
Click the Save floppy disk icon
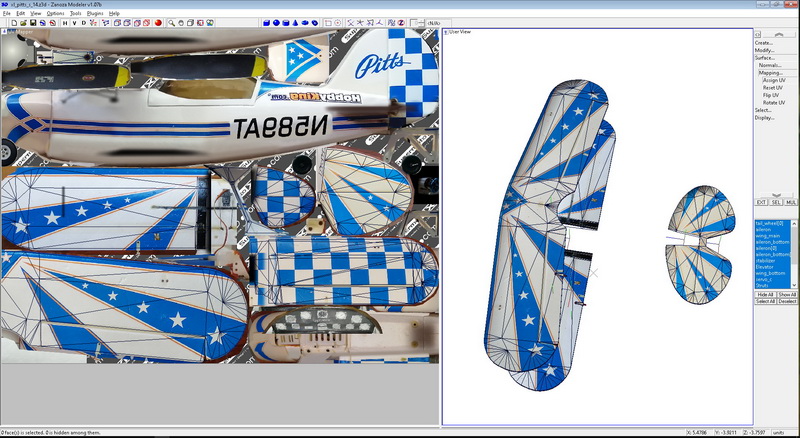pyautogui.click(x=33, y=23)
